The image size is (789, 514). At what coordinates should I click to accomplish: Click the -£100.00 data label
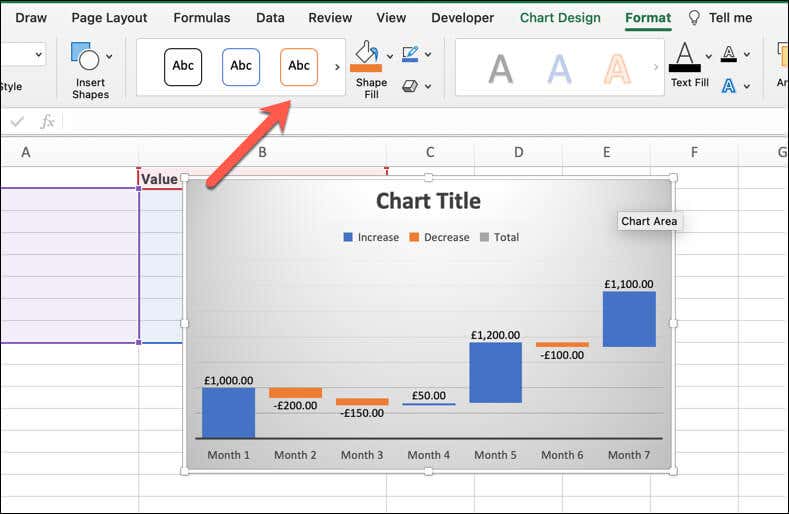563,355
